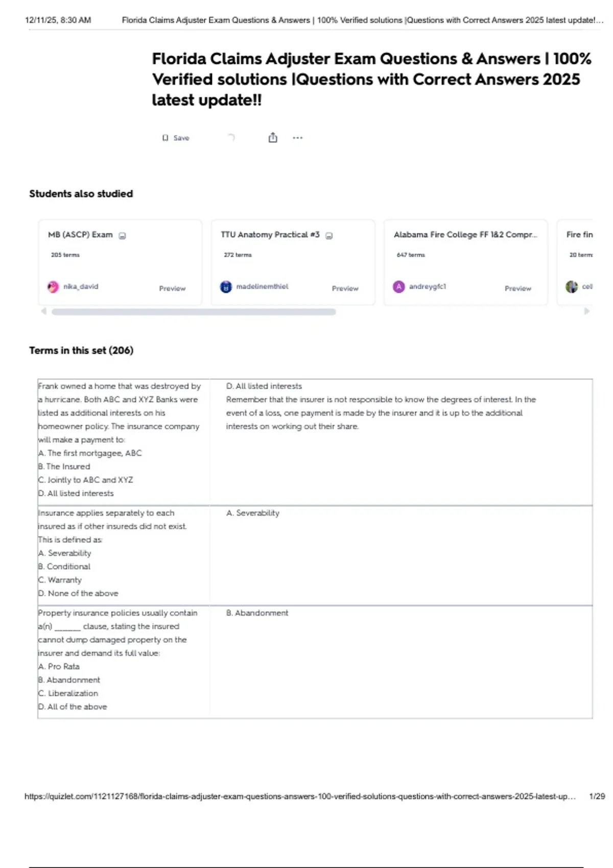The height and width of the screenshot is (868, 613).
Task: Click the loading spinner icon next to Save
Action: point(231,137)
